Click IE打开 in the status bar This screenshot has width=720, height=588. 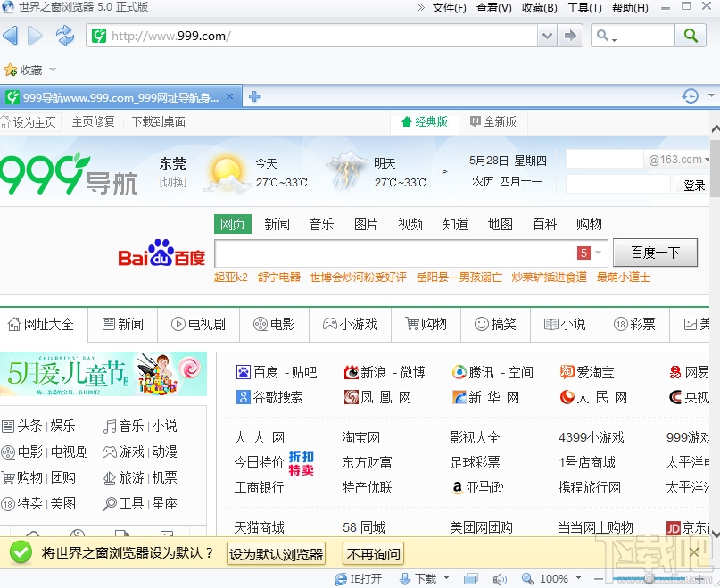point(358,579)
